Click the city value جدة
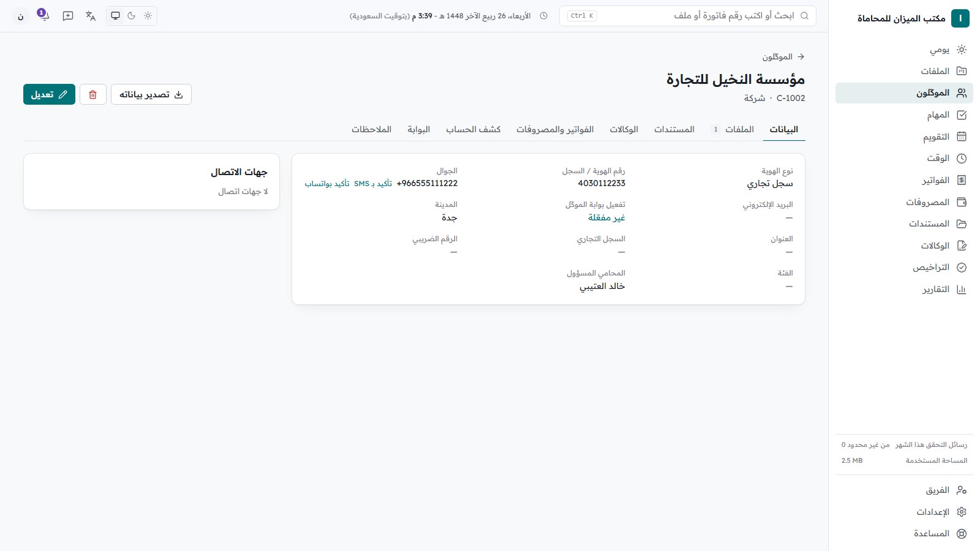 point(450,217)
